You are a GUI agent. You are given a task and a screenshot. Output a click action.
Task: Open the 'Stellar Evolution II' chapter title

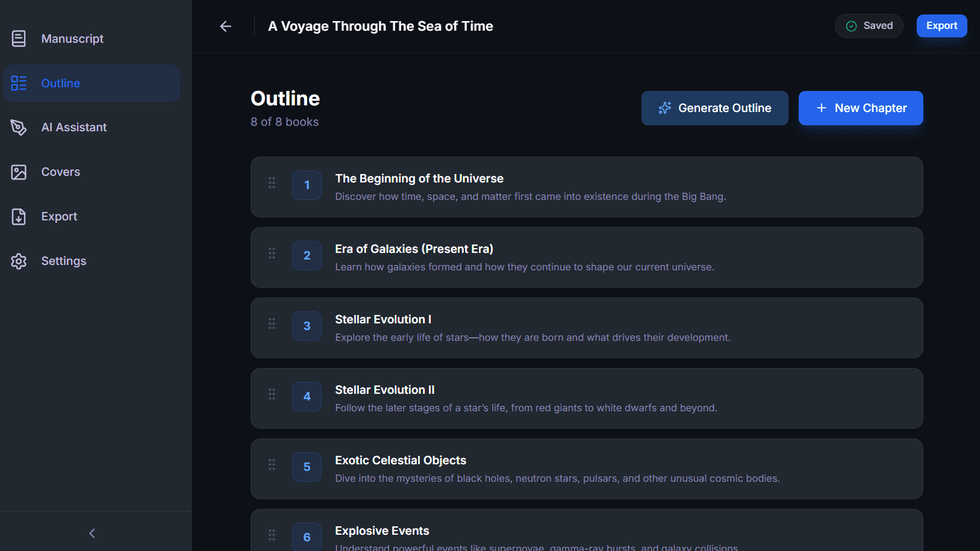click(385, 390)
